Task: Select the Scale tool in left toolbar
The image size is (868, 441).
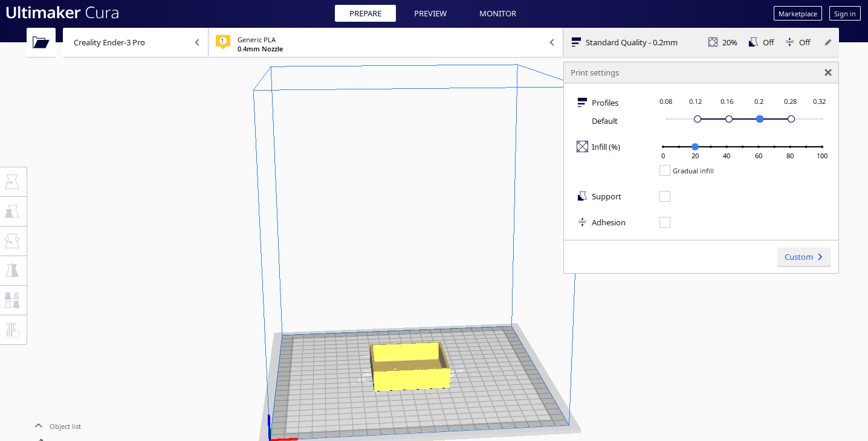Action: point(13,211)
